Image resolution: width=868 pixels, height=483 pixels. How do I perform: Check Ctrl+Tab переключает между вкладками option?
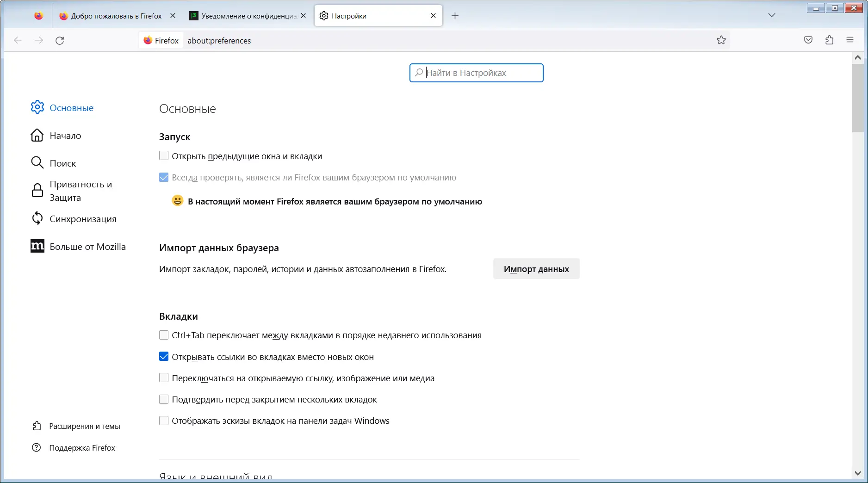click(164, 335)
